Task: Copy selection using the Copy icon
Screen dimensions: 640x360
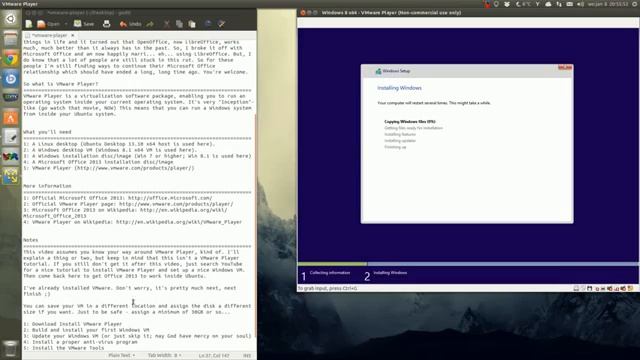Action: (179, 24)
